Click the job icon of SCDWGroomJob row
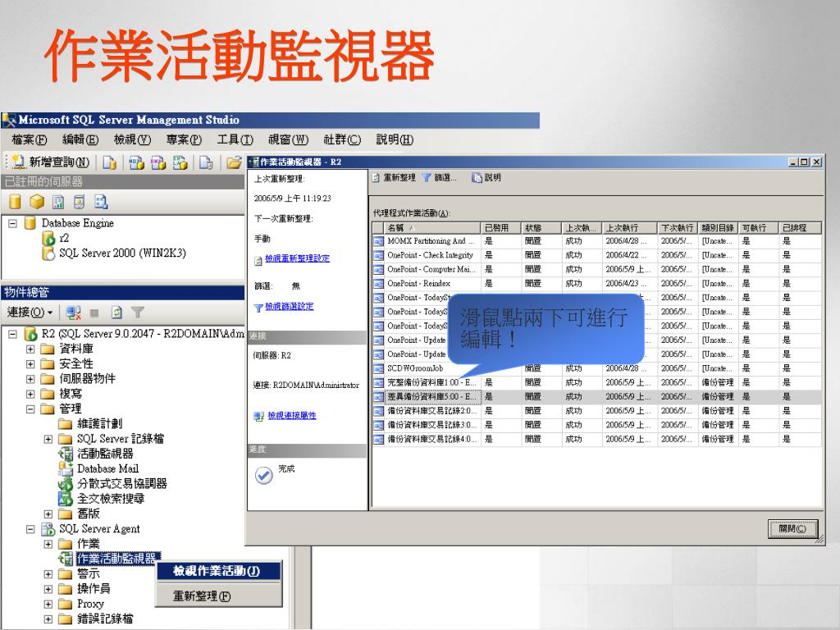 pos(379,368)
